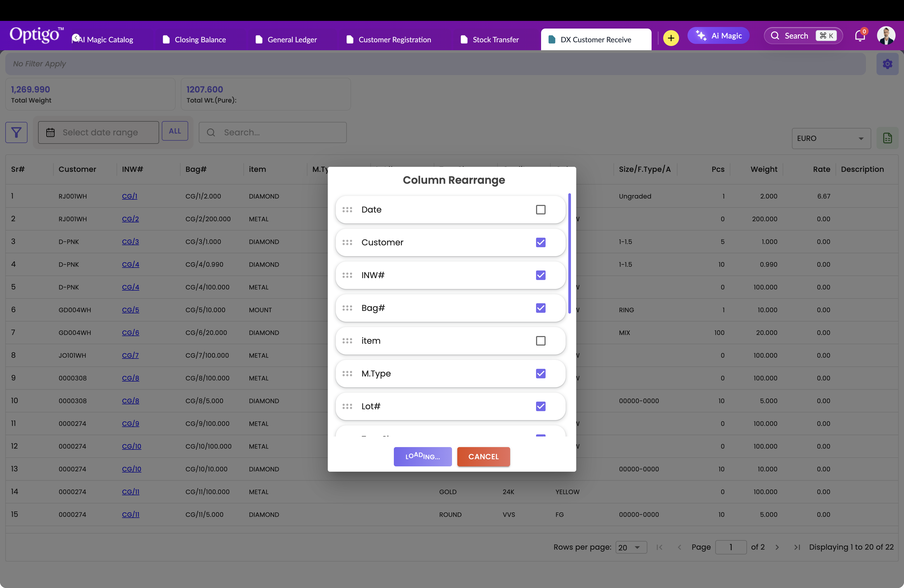Click the Excel export icon
This screenshot has height=588, width=904.
point(887,138)
